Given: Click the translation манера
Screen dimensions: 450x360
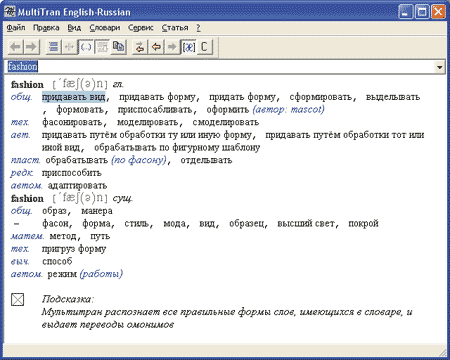Looking at the screenshot, I should click(x=97, y=211).
